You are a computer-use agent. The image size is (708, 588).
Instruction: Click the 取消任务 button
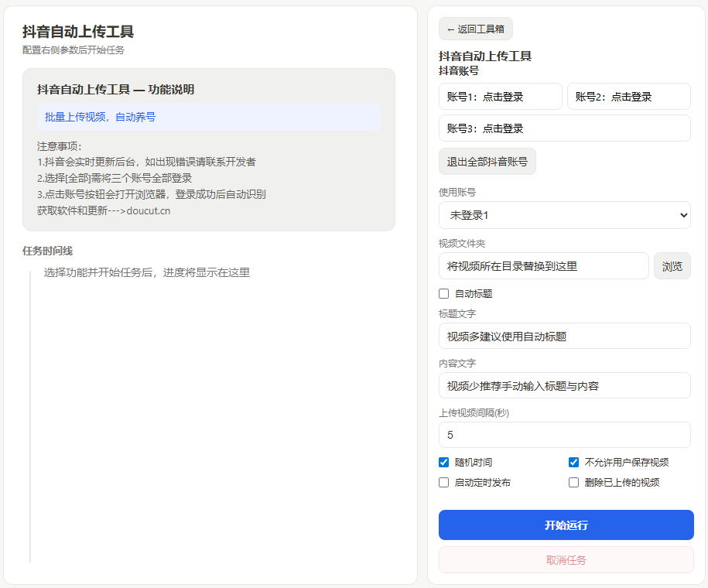566,560
